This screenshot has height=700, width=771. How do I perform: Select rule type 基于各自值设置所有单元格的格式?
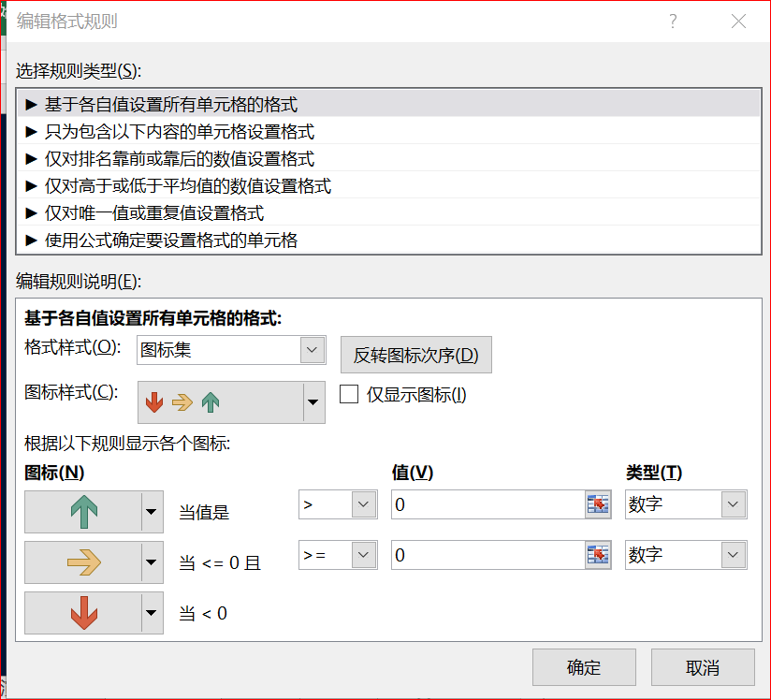388,104
